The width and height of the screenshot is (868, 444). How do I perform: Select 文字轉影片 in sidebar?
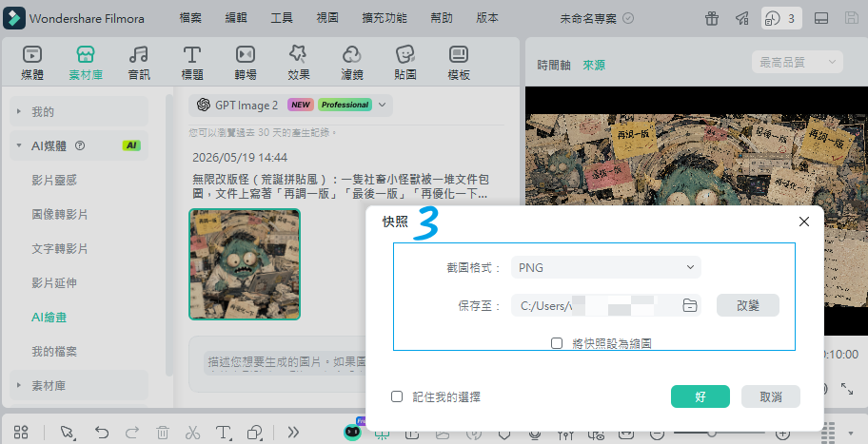[x=60, y=249]
